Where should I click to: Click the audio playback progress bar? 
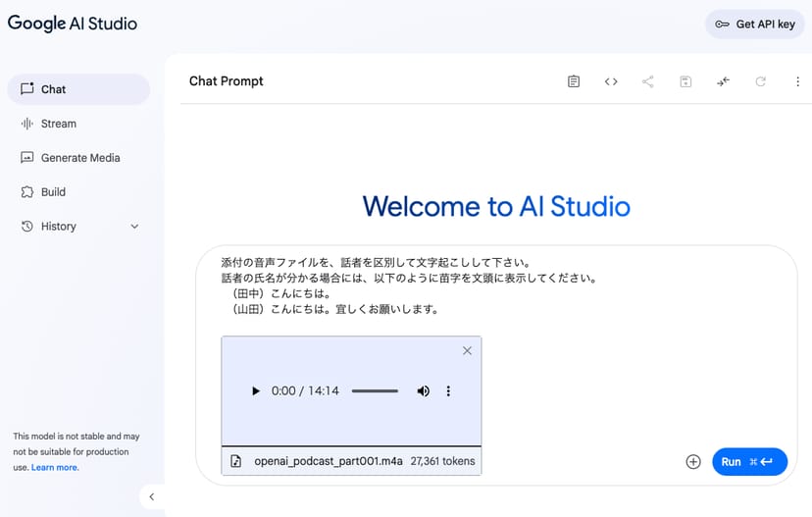(375, 391)
